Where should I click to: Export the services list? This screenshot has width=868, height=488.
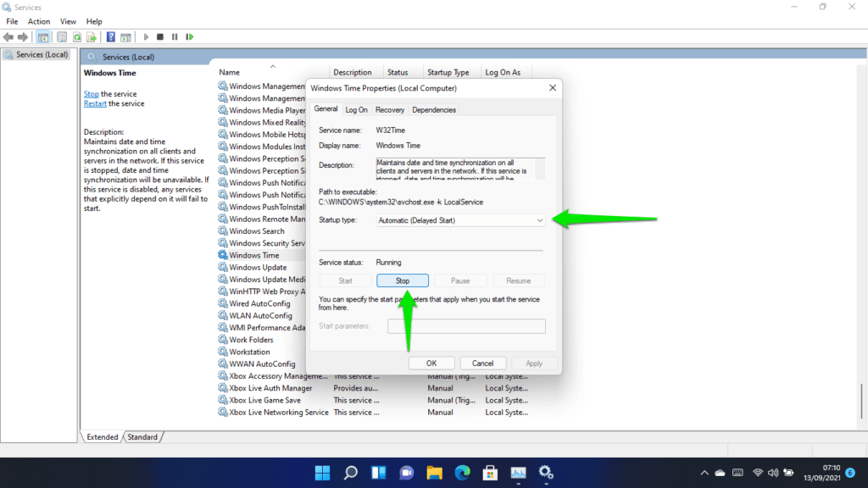[92, 36]
